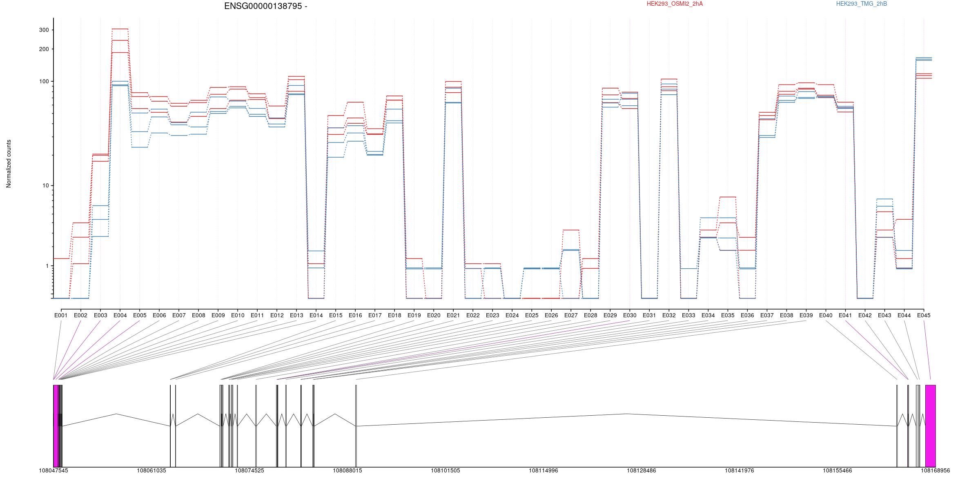Viewport: 980px width, 490px height.
Task: Click the y-axis tick value 200
Action: point(44,49)
